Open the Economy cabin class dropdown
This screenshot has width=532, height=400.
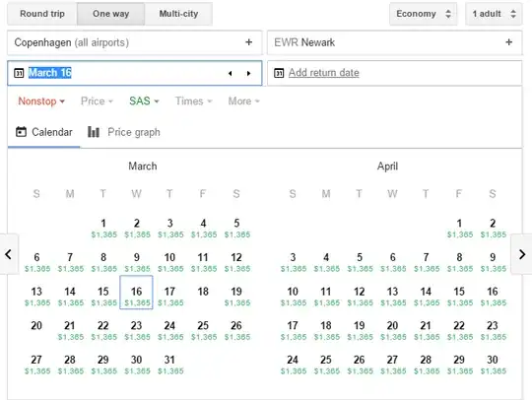pyautogui.click(x=423, y=14)
